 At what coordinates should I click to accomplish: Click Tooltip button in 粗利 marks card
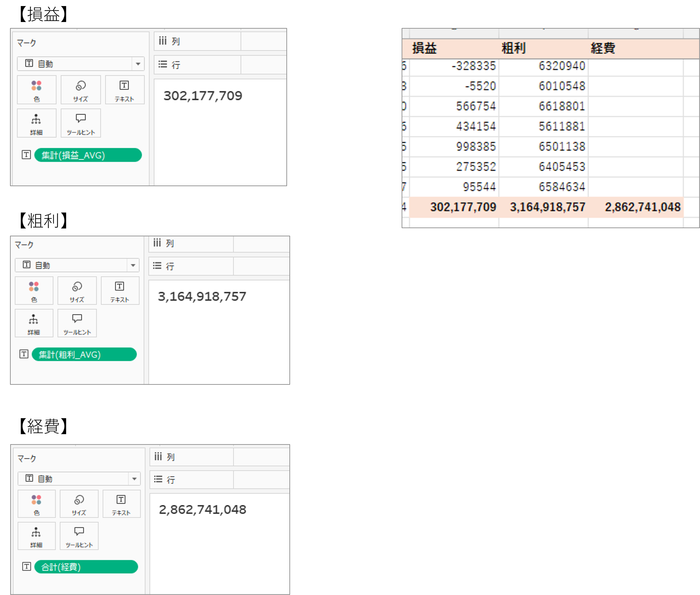77,323
